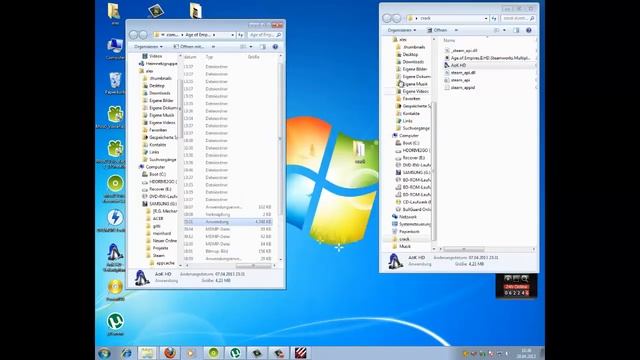This screenshot has width=640, height=360.
Task: Click the search field in the left Explorer window
Action: (264, 35)
